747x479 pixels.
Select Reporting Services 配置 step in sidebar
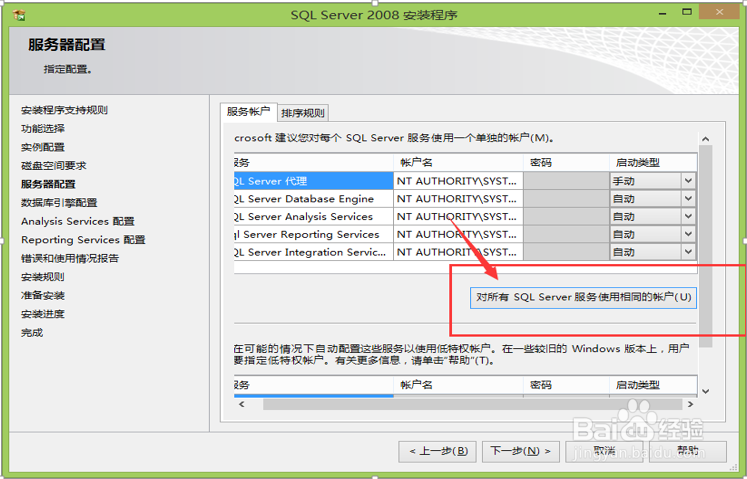point(83,240)
